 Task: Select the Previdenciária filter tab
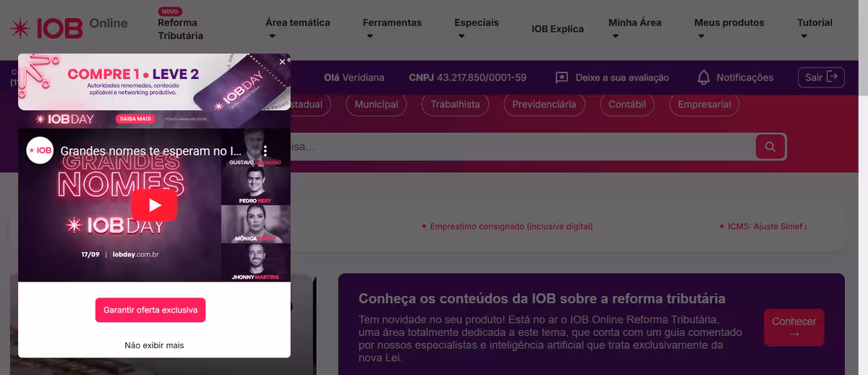pyautogui.click(x=544, y=104)
